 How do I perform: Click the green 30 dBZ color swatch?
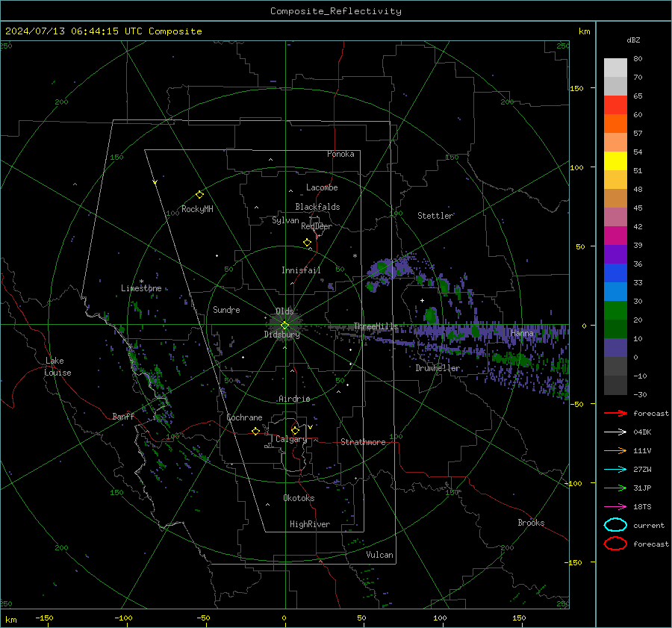coord(615,310)
